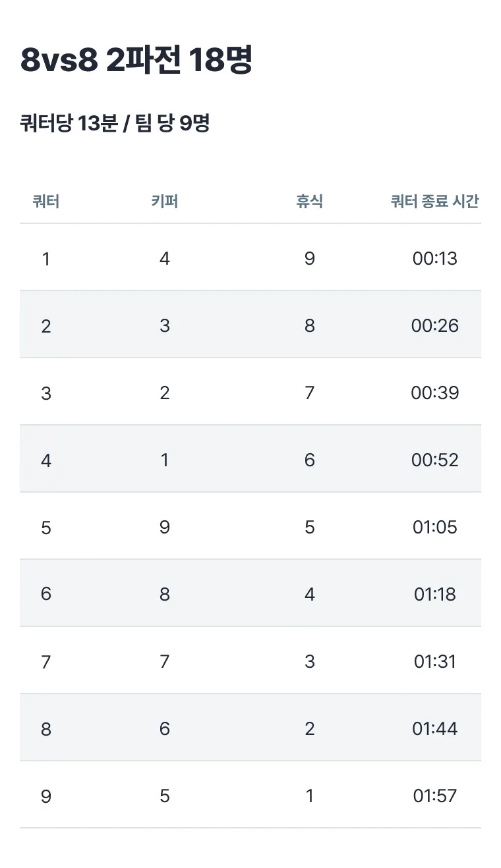Select the 휴식 column header
The height and width of the screenshot is (868, 501).
pyautogui.click(x=309, y=202)
